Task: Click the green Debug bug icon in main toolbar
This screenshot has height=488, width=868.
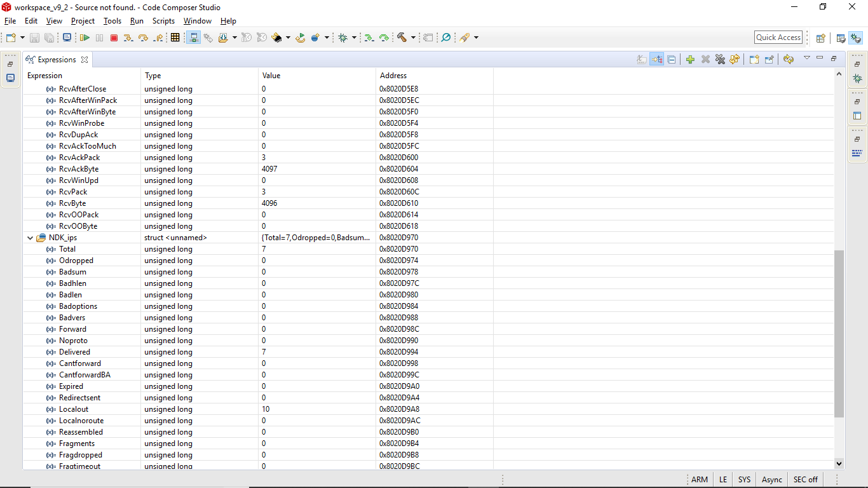Action: pos(343,38)
